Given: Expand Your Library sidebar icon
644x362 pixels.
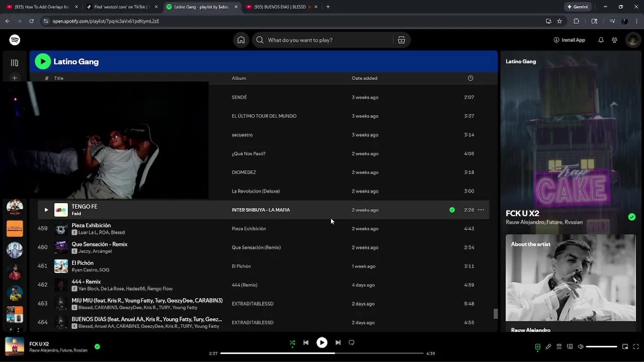Looking at the screenshot, I should (x=15, y=62).
